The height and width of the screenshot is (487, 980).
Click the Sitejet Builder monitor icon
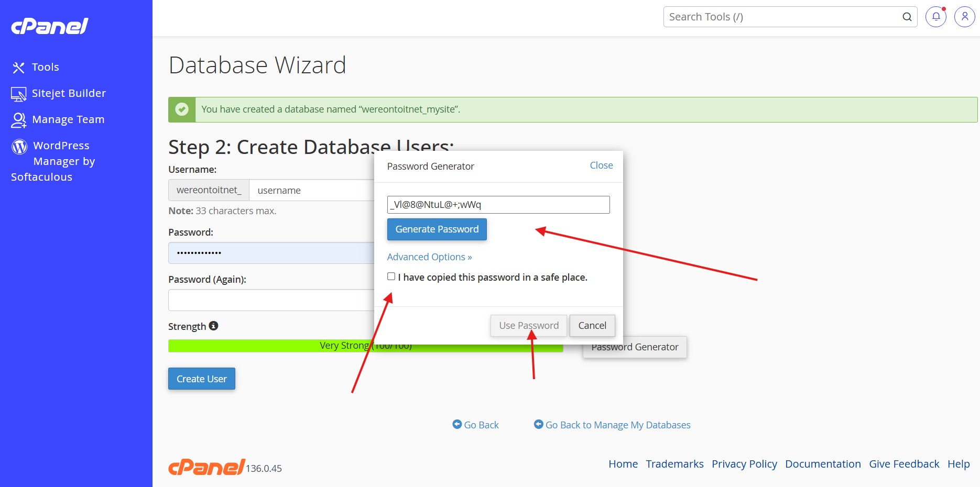19,94
